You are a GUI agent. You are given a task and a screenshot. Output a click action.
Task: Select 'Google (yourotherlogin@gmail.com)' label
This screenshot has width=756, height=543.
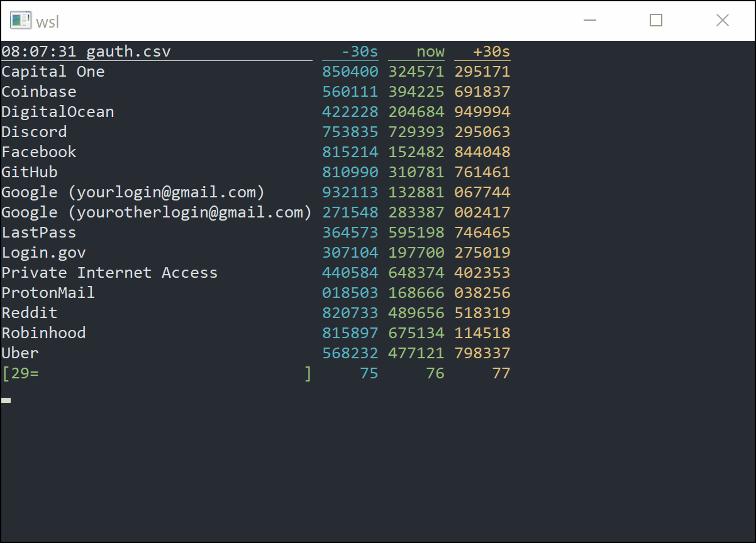click(157, 212)
